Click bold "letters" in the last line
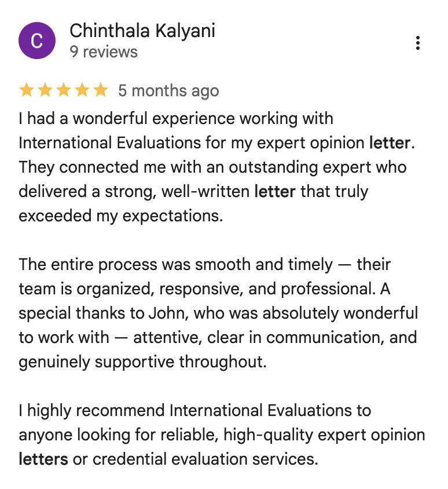Image resolution: width=448 pixels, height=489 pixels. [x=43, y=459]
